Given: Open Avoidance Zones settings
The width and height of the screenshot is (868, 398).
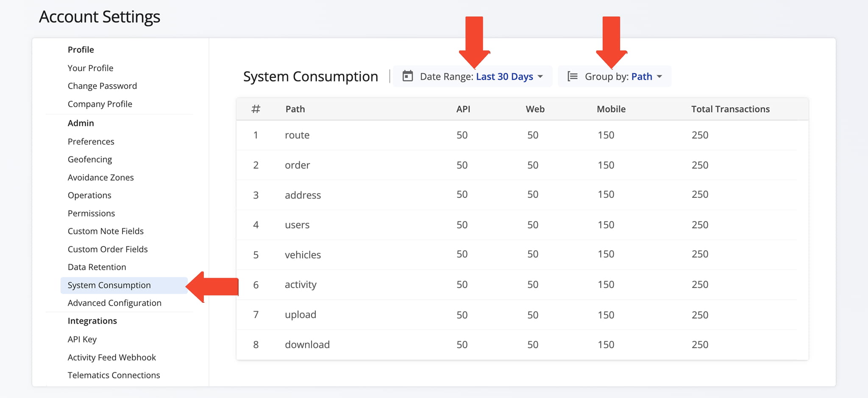Looking at the screenshot, I should [x=100, y=177].
